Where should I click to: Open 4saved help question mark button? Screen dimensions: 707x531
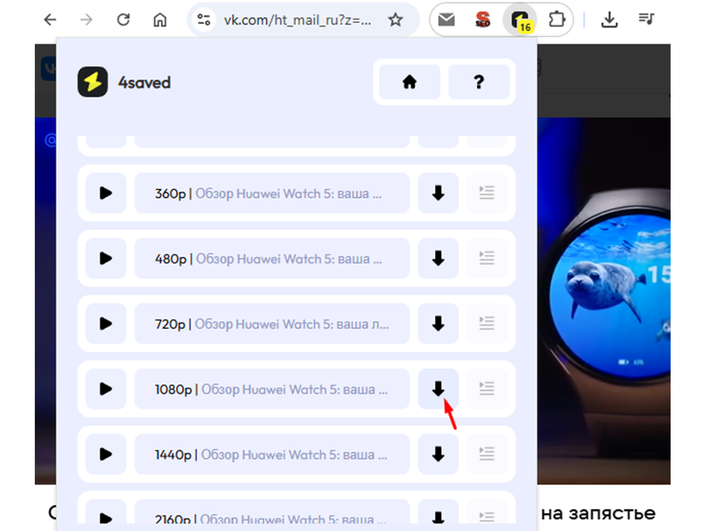click(x=479, y=82)
